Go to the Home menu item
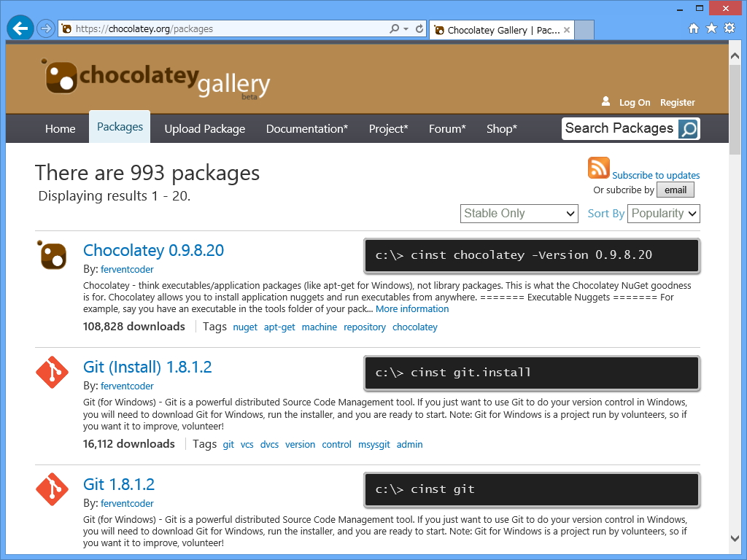The width and height of the screenshot is (747, 560). tap(60, 128)
